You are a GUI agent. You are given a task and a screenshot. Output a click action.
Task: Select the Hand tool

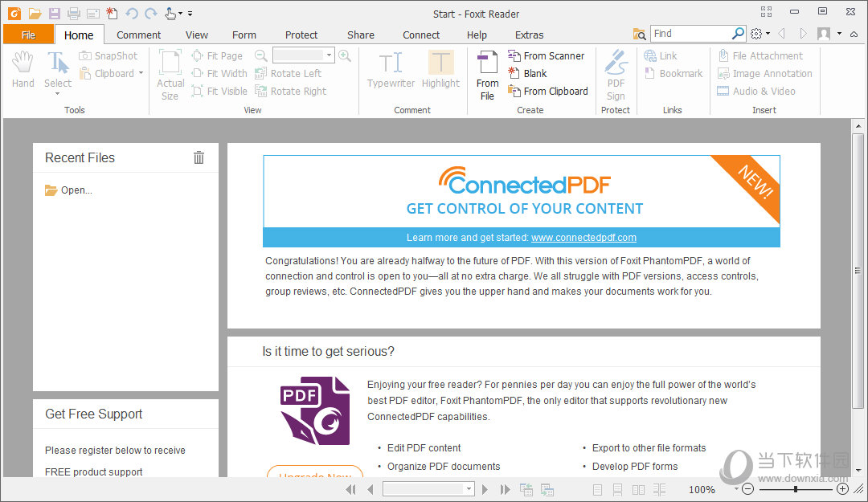[x=23, y=69]
